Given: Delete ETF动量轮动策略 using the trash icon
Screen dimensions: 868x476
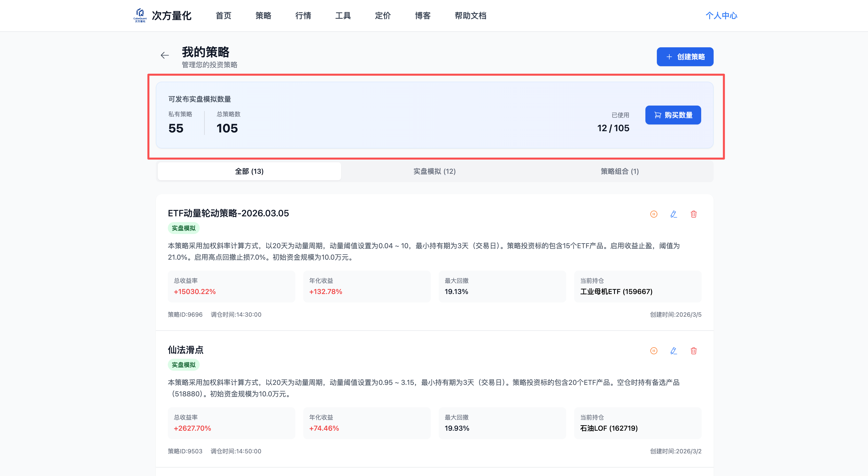Looking at the screenshot, I should tap(693, 214).
